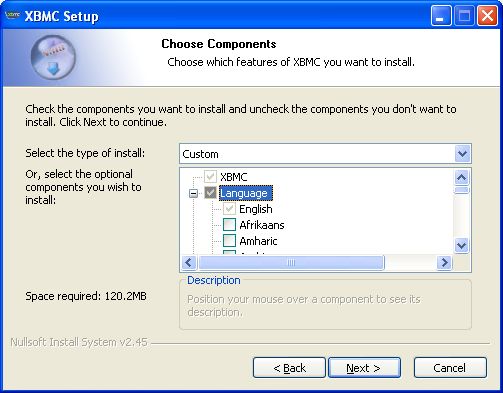
Task: Click the 'Nullsoft Install System v2.45' text
Action: (79, 342)
